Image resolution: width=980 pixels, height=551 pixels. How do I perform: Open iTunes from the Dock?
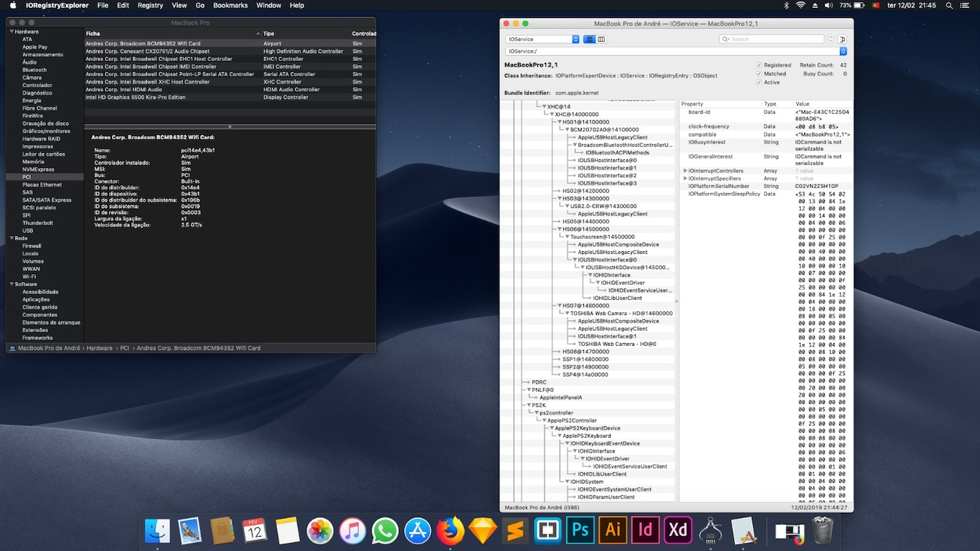coord(352,531)
